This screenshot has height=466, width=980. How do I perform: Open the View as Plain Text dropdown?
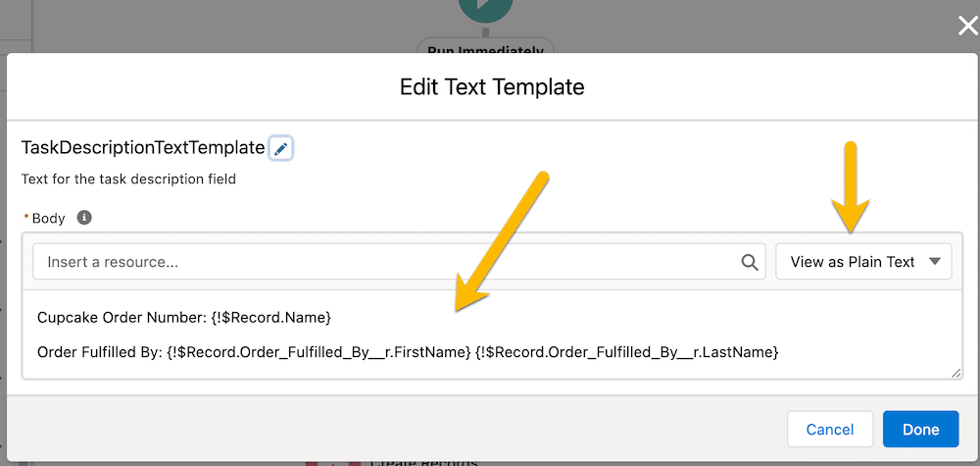pos(863,262)
